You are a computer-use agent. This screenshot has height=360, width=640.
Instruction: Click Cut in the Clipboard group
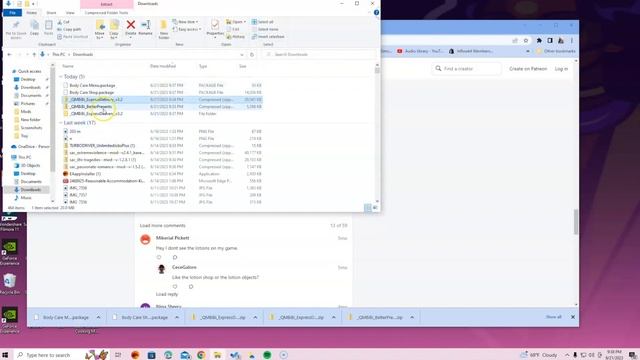tap(63, 22)
